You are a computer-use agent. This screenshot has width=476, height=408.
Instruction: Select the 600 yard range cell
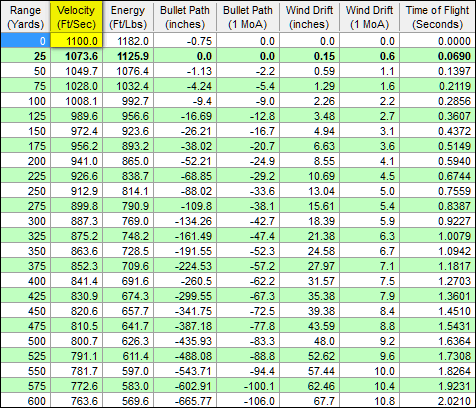point(25,400)
